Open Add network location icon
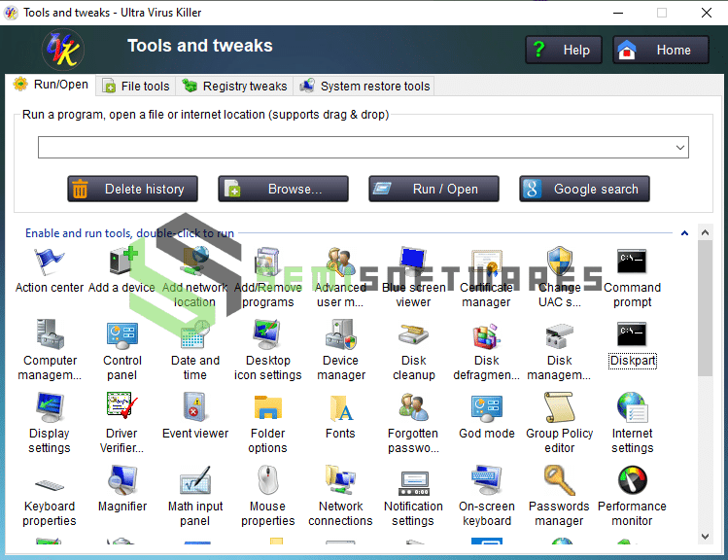728x560 pixels. point(195,261)
